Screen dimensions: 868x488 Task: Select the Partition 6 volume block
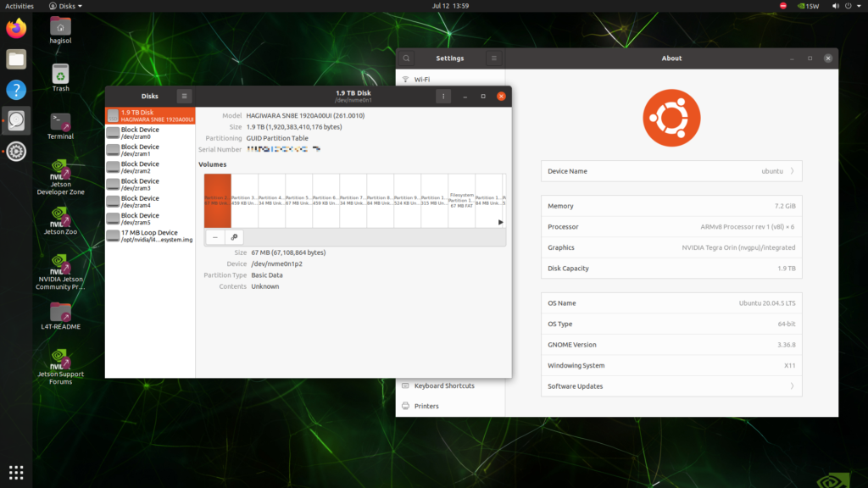[x=326, y=201]
